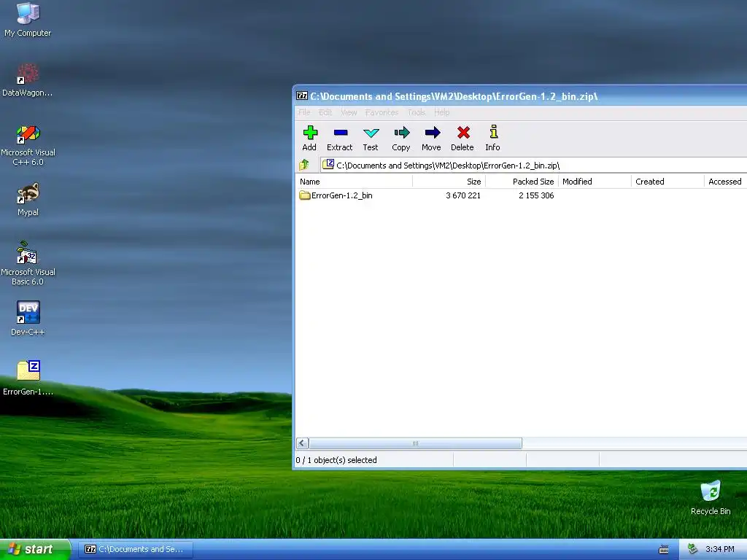Viewport: 747px width, 560px height.
Task: Sort by Accessed column header
Action: coord(726,182)
